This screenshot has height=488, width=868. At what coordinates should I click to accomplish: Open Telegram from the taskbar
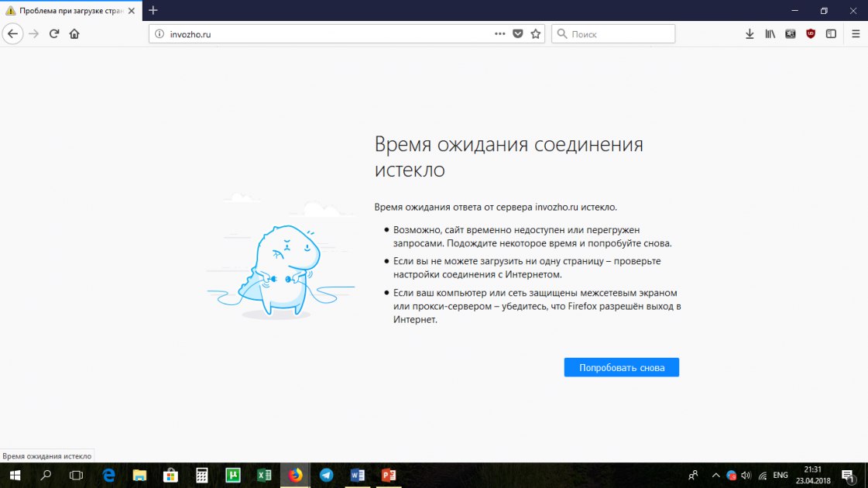coord(326,476)
